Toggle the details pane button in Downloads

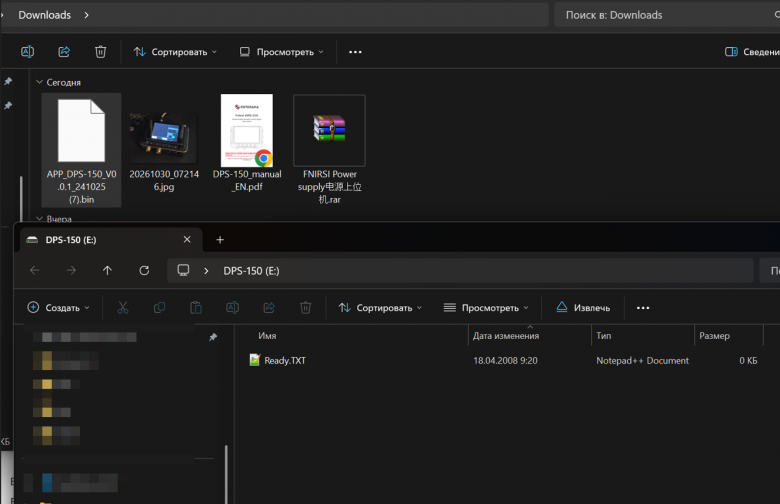click(x=752, y=52)
